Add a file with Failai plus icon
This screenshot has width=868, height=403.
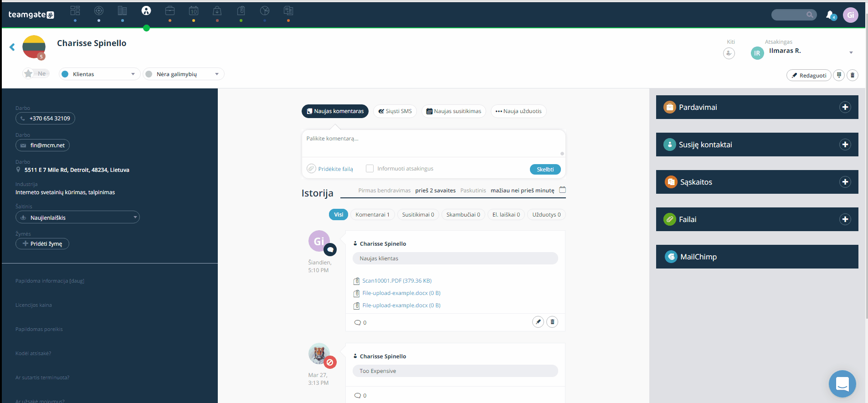coord(845,219)
